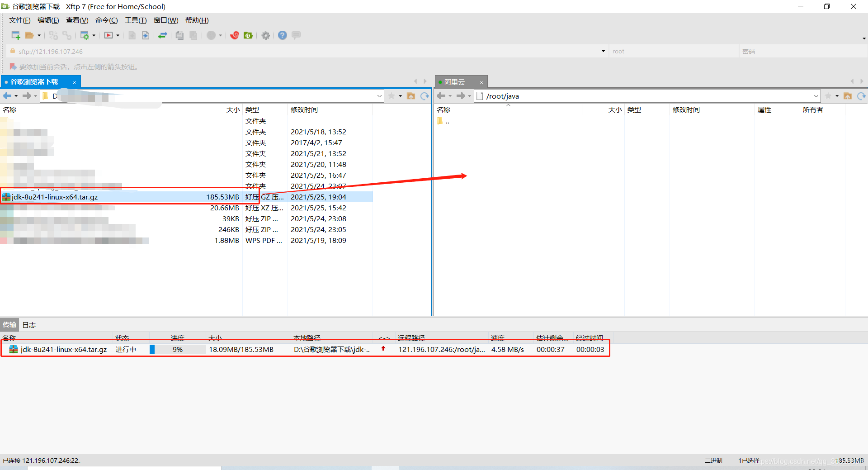Click the red bookmark add-session icon
This screenshot has width=868, height=470.
13,66
